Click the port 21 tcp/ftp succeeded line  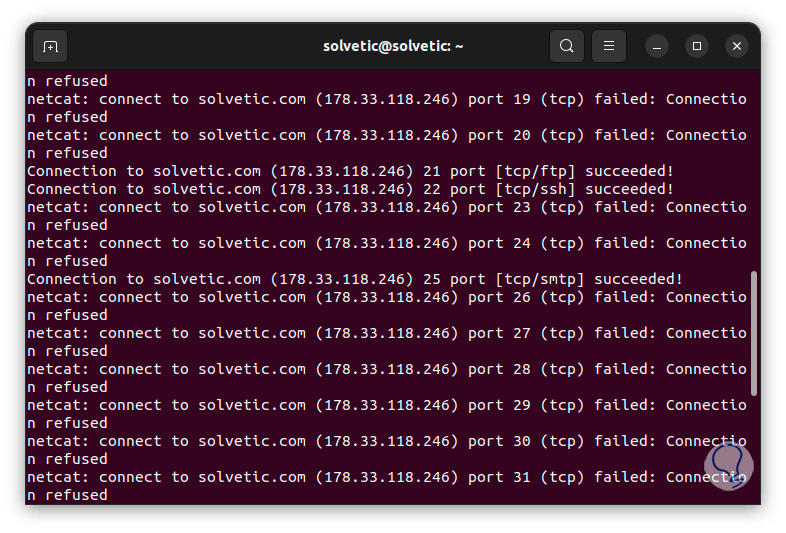pyautogui.click(x=350, y=171)
